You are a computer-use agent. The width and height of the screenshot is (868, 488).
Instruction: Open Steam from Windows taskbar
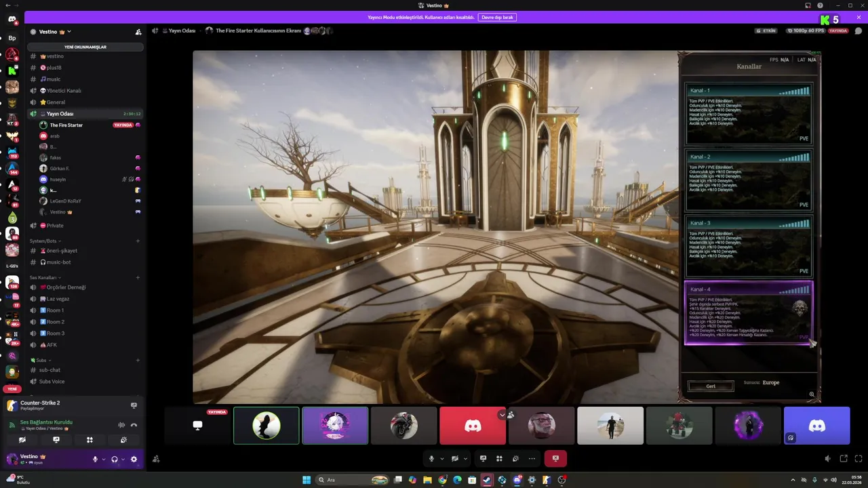click(487, 480)
